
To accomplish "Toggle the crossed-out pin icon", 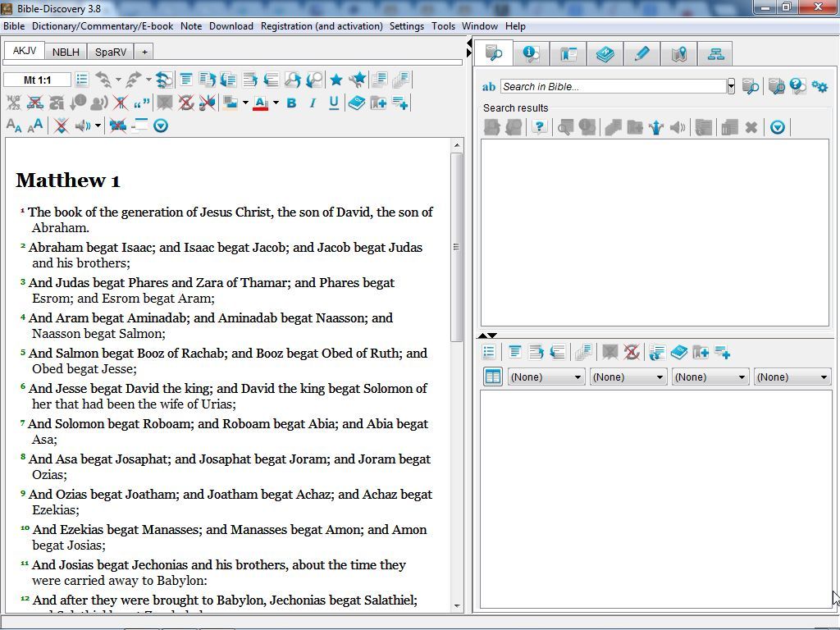I will coord(206,103).
